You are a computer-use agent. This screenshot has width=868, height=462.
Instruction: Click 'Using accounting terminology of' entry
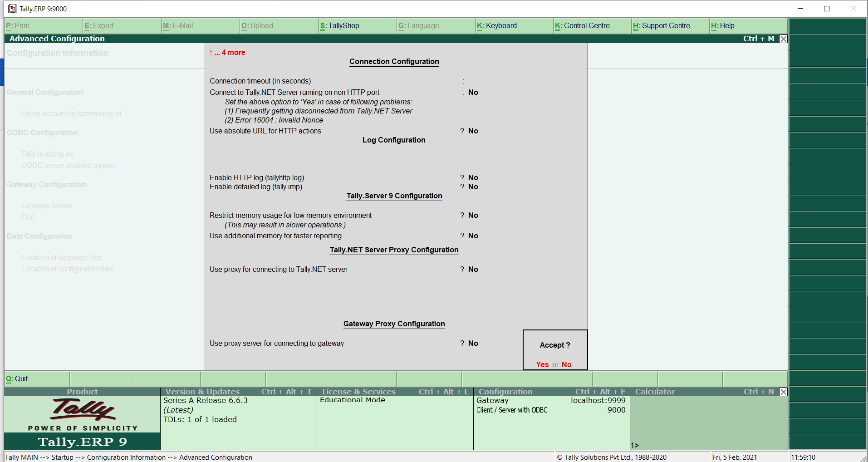(x=72, y=113)
